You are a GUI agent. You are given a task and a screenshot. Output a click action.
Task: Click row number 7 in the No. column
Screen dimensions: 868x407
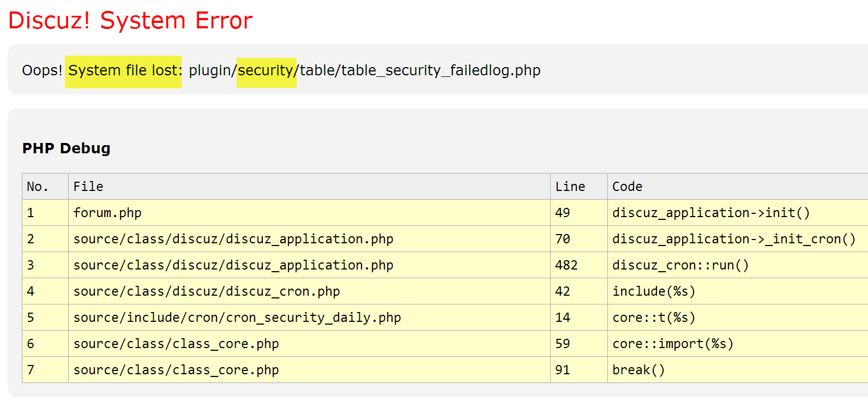31,370
